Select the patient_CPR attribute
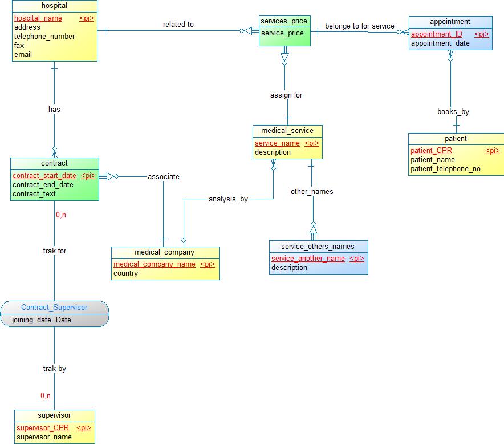Viewport: 504px width, 444px height. click(431, 151)
